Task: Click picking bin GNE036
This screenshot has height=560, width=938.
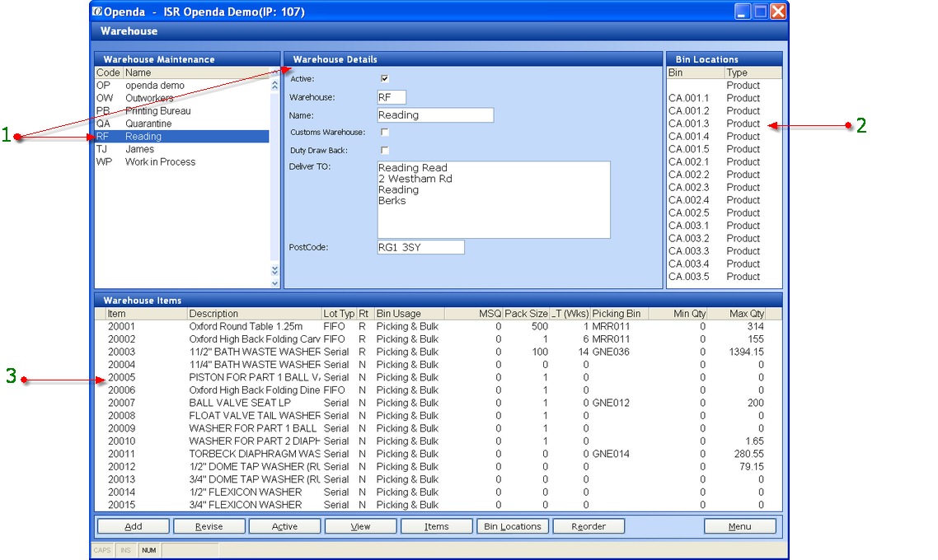Action: tap(611, 352)
